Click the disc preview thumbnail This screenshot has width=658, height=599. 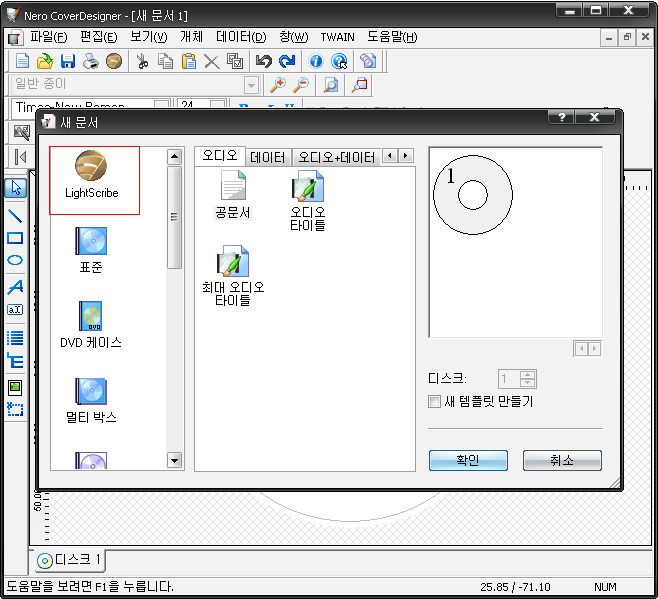pos(473,195)
